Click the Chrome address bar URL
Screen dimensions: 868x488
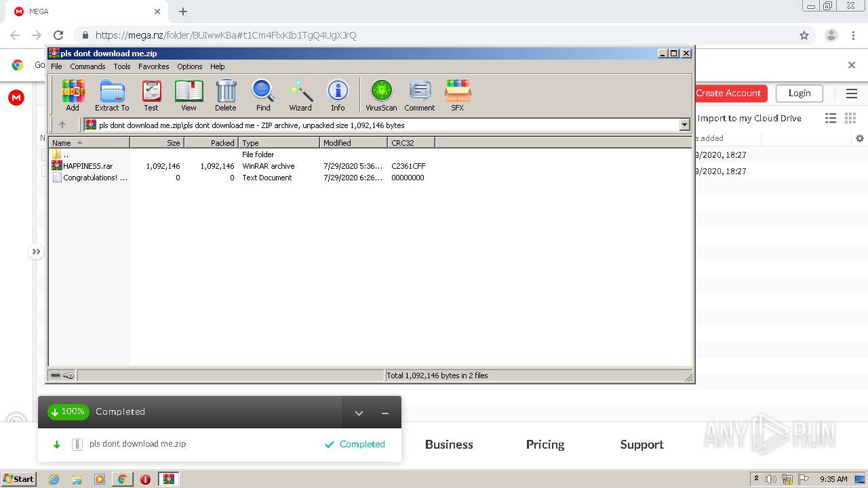pos(226,35)
